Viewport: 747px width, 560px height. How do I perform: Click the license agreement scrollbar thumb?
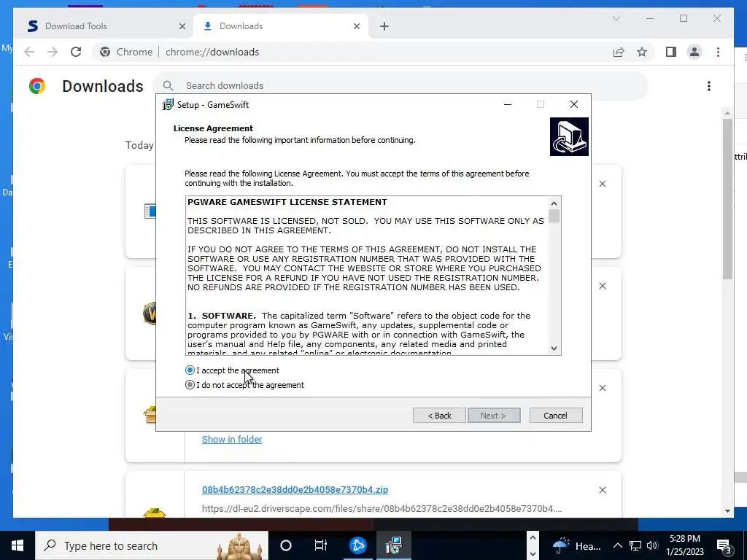click(554, 216)
